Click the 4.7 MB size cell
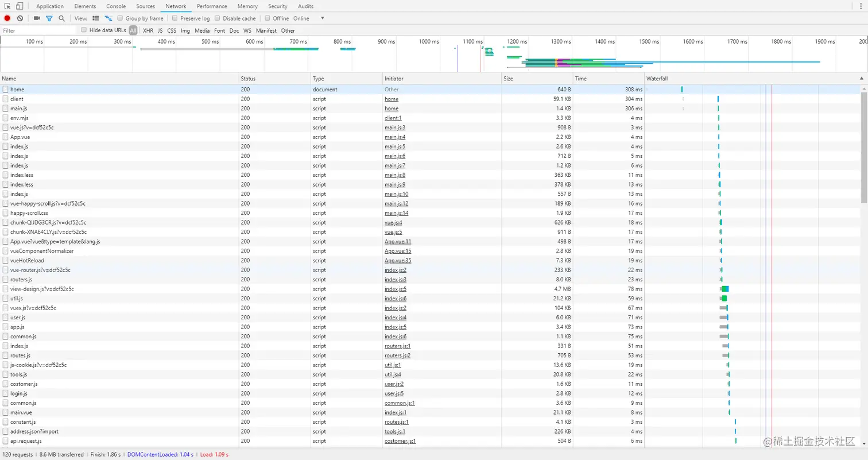The width and height of the screenshot is (868, 460). 537,289
